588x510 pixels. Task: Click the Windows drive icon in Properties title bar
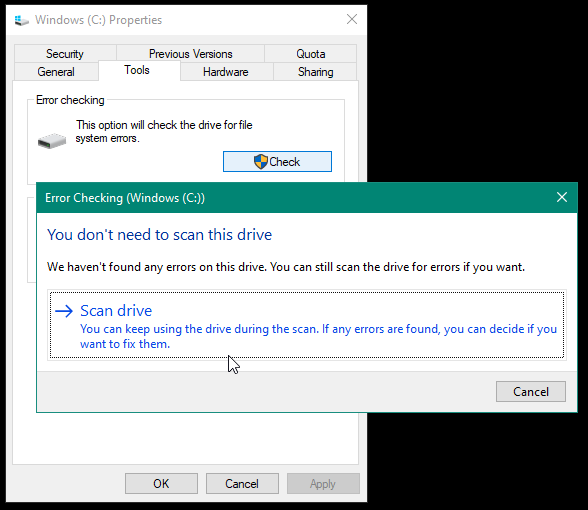(21, 20)
